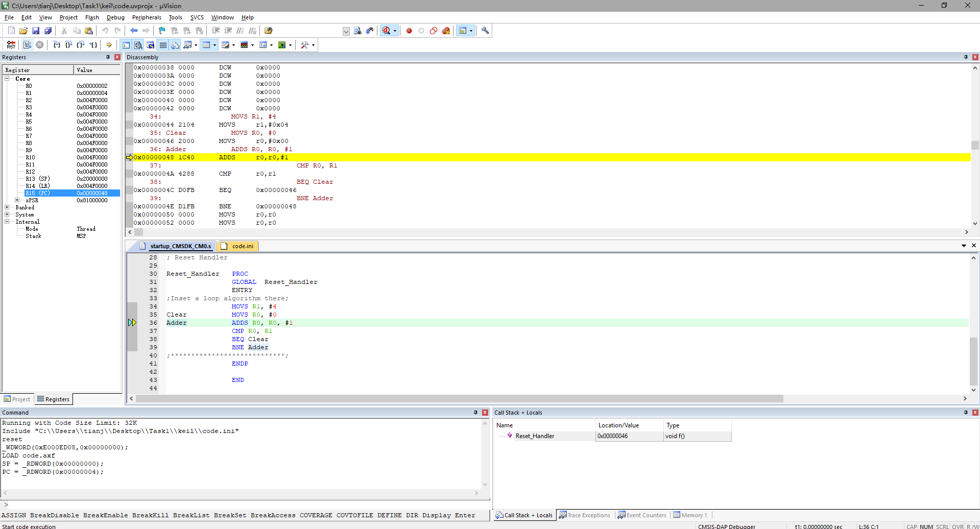Open Configuration with the wrench icon
980x529 pixels.
(485, 31)
